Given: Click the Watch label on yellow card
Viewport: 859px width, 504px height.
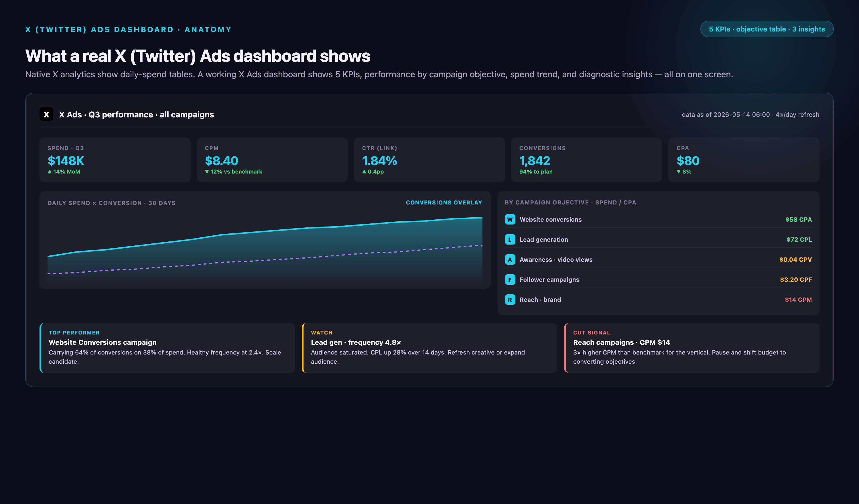Looking at the screenshot, I should coord(322,332).
